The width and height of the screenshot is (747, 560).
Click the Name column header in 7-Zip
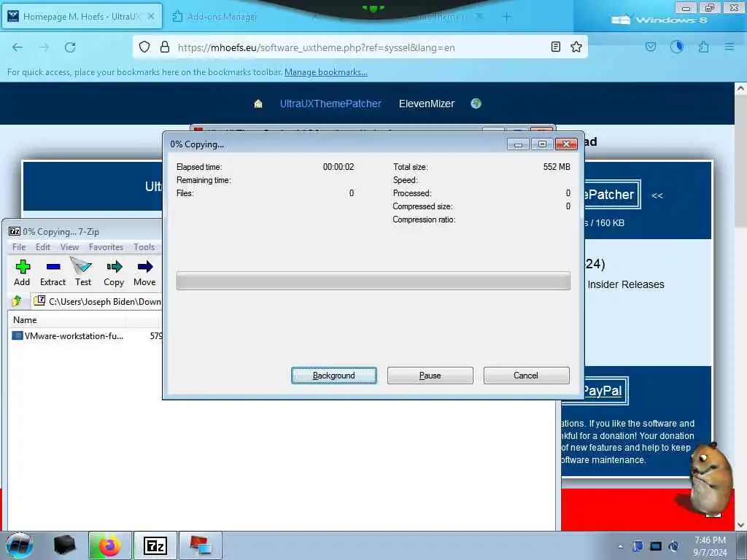click(x=25, y=320)
